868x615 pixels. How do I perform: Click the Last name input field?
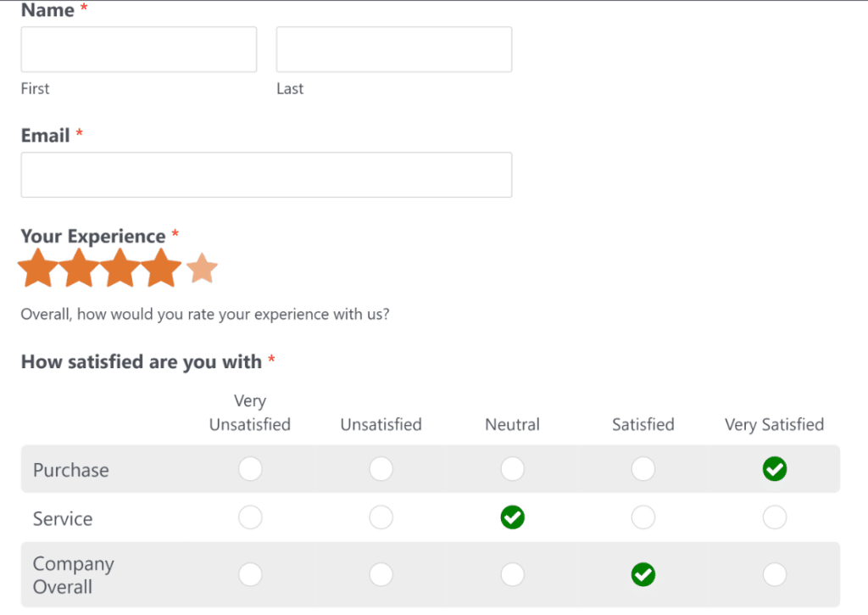click(x=393, y=48)
